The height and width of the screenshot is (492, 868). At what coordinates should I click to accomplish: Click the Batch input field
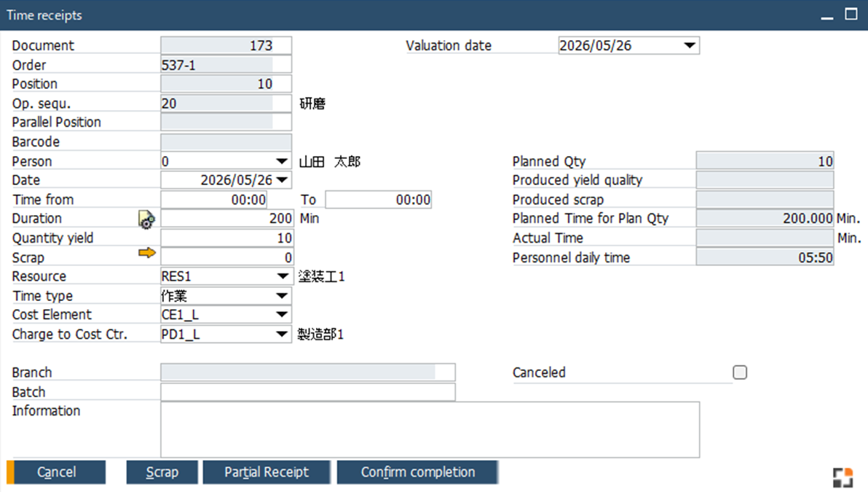point(308,391)
